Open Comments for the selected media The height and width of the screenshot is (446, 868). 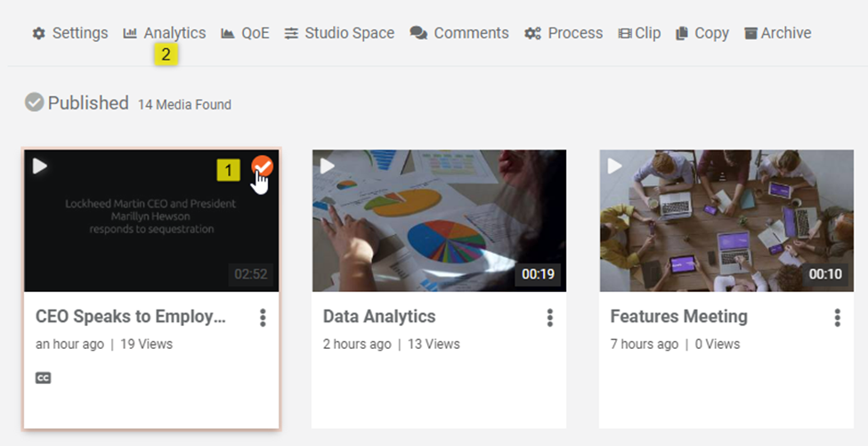pos(459,33)
